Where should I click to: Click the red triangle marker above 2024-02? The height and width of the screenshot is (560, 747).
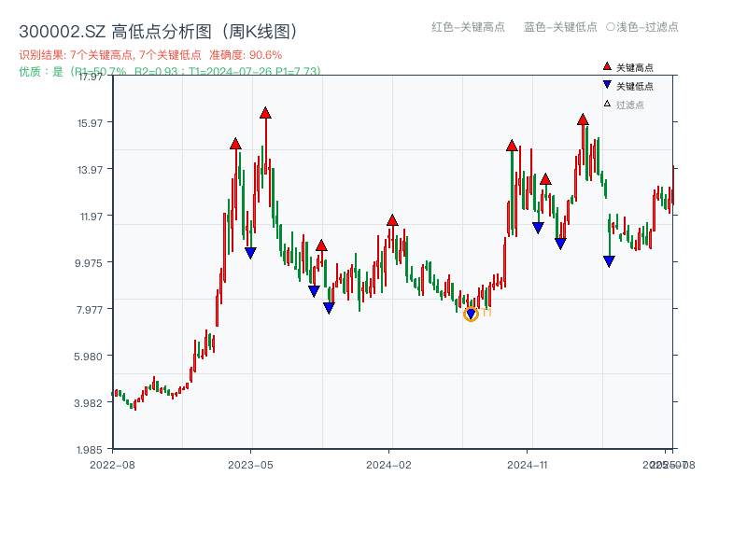(392, 218)
